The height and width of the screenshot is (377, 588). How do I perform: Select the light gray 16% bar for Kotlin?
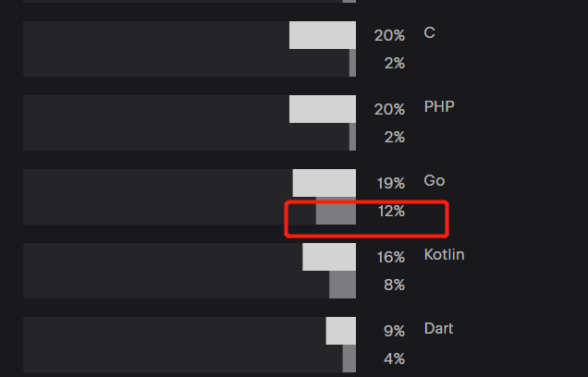coord(329,257)
